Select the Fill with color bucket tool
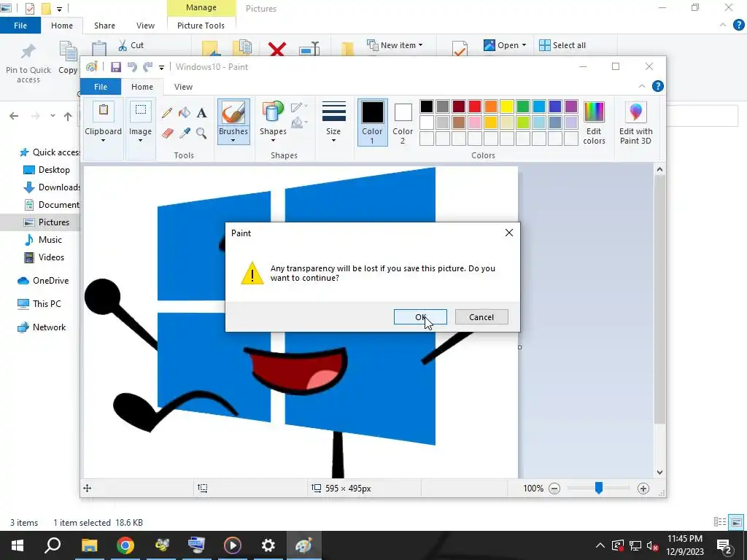This screenshot has height=560, width=747. click(185, 113)
